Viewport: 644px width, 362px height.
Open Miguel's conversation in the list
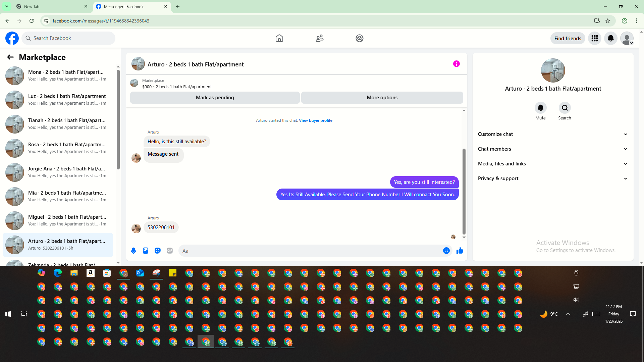[x=58, y=220]
